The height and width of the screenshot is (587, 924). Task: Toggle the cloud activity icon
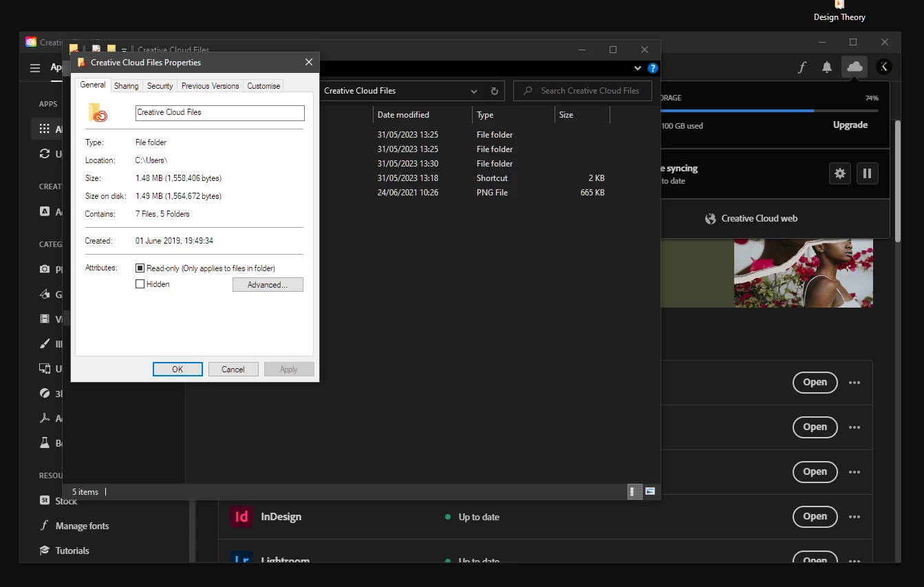[x=855, y=67]
